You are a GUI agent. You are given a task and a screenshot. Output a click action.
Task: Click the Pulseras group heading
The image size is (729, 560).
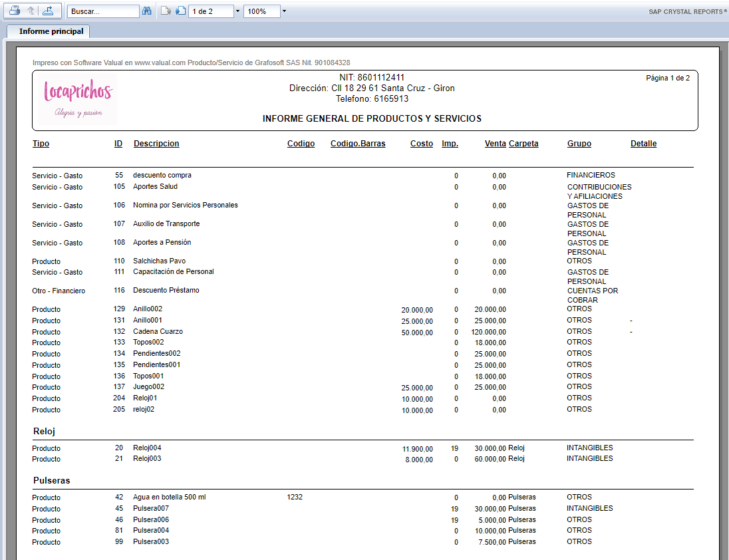tap(51, 480)
